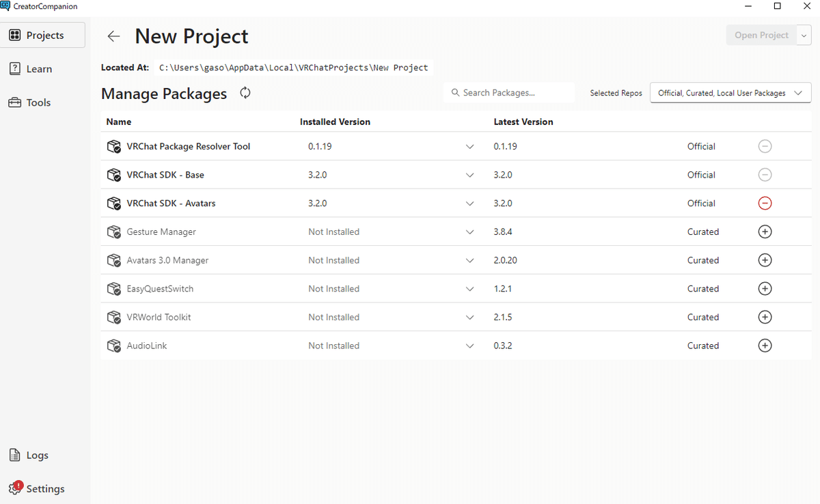820x504 pixels.
Task: Click the box icon beside Avatars 3.0 Manager
Action: [114, 261]
